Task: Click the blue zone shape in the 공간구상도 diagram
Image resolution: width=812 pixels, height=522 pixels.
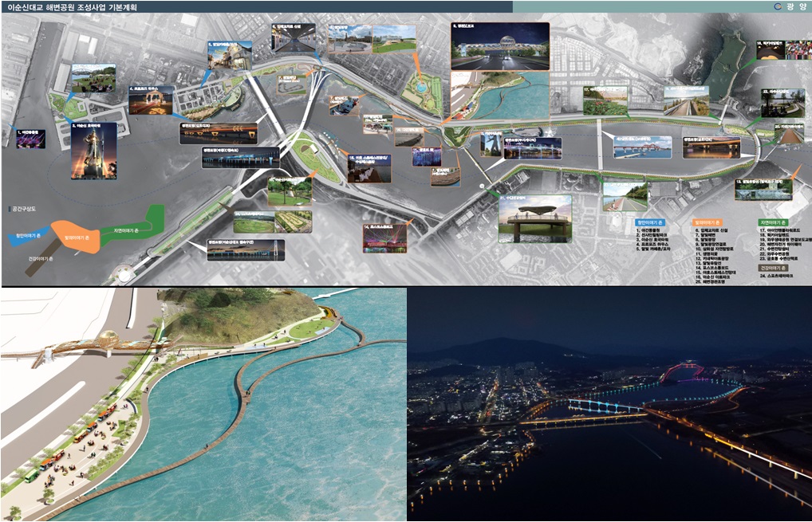Action: pyautogui.click(x=29, y=235)
